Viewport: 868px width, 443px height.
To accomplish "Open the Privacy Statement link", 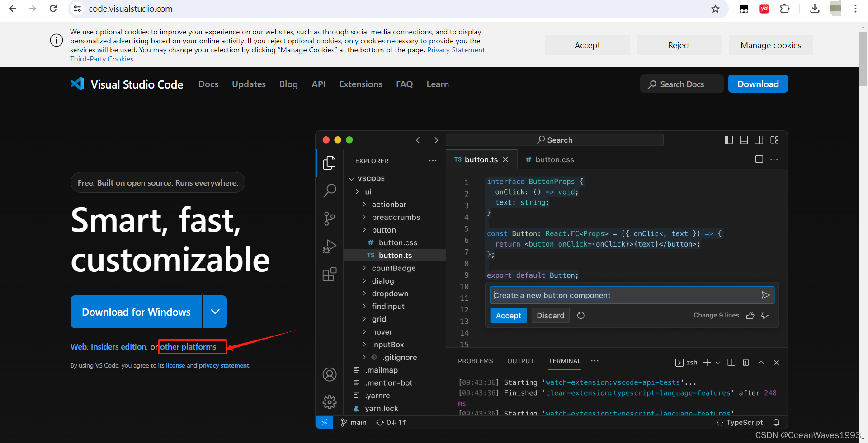I will 456,50.
